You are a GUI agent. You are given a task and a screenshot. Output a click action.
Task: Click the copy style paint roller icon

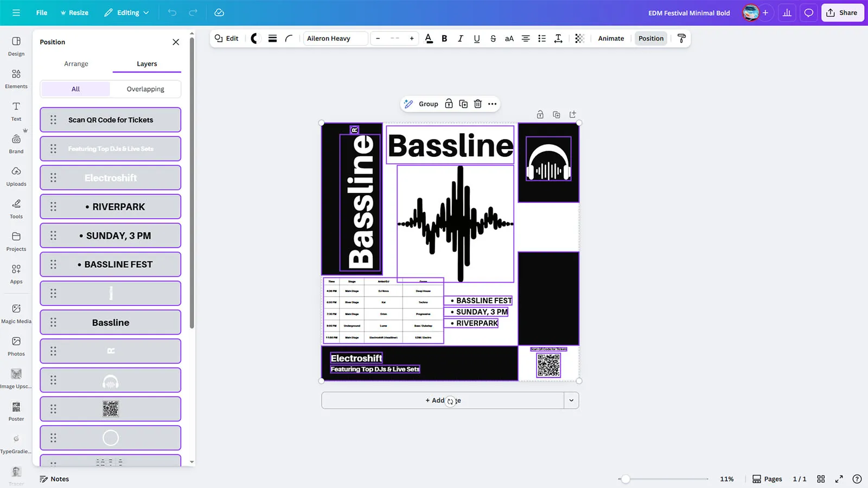681,38
